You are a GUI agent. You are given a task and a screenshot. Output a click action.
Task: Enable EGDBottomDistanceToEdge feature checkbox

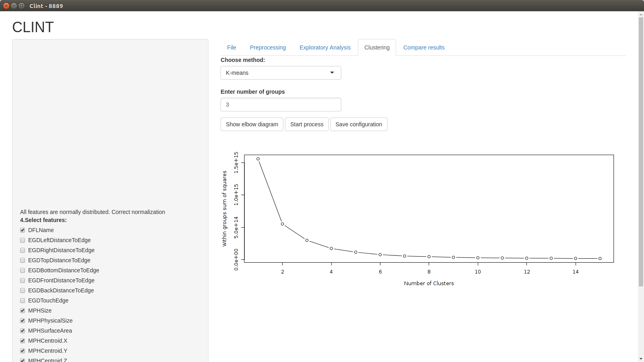tap(23, 270)
